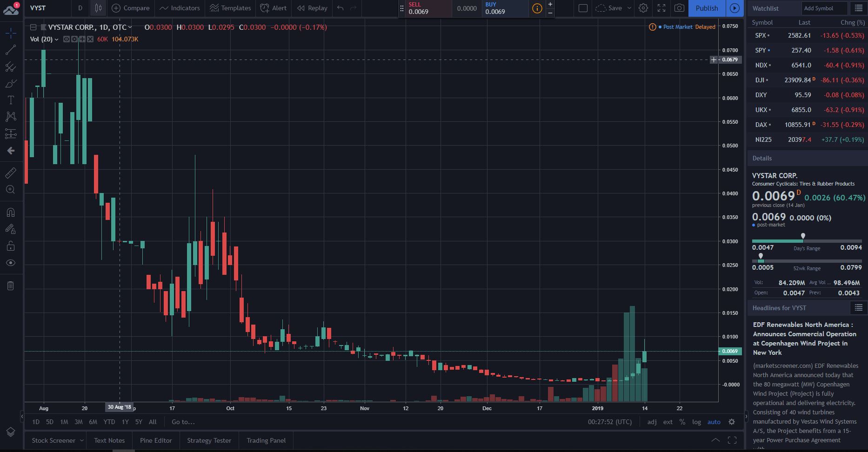Screen dimensions: 868x452
Task: Toggle auto scale
Action: click(x=714, y=422)
